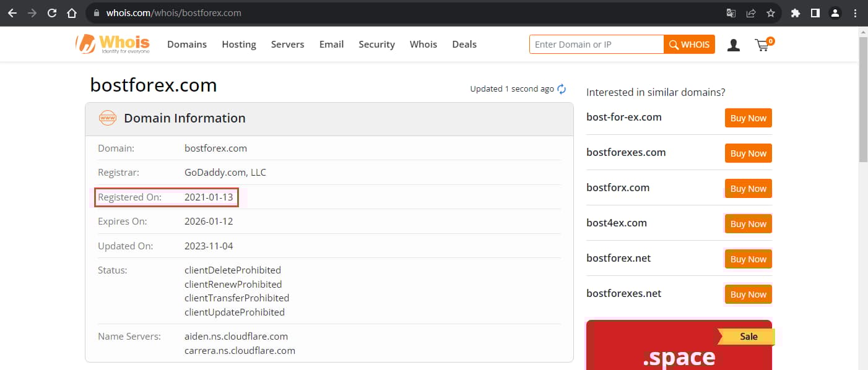This screenshot has height=370, width=868.
Task: Buy Now for bostforexes.net
Action: click(x=749, y=295)
